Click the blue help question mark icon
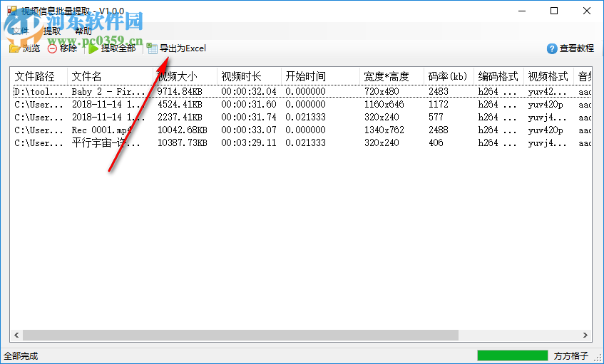 click(552, 48)
